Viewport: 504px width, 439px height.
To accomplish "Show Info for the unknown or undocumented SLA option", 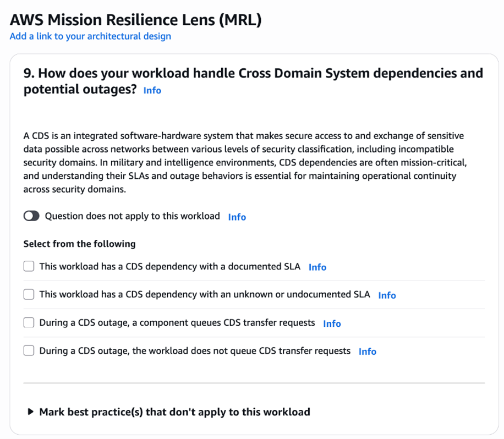I will point(387,295).
